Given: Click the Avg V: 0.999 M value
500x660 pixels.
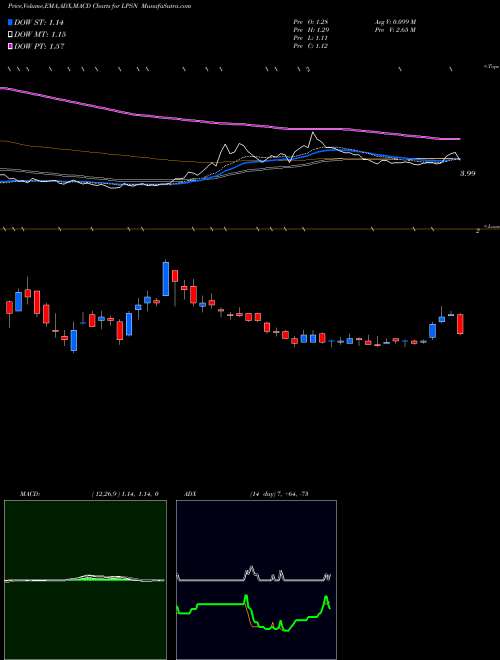Looking at the screenshot, I should [395, 22].
